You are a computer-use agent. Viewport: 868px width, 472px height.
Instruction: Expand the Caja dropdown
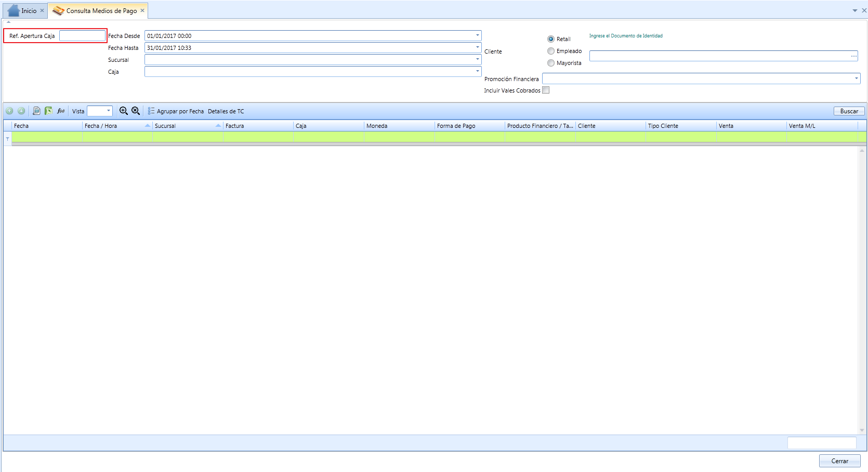(477, 71)
